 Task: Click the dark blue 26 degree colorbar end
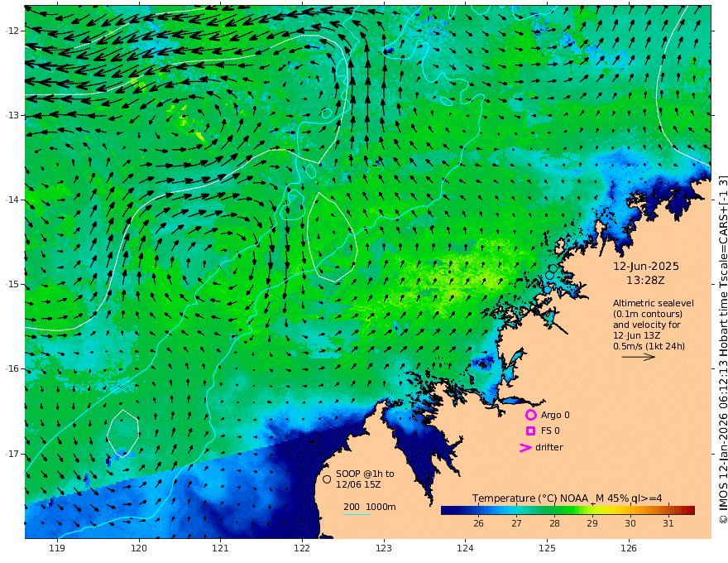click(x=448, y=510)
